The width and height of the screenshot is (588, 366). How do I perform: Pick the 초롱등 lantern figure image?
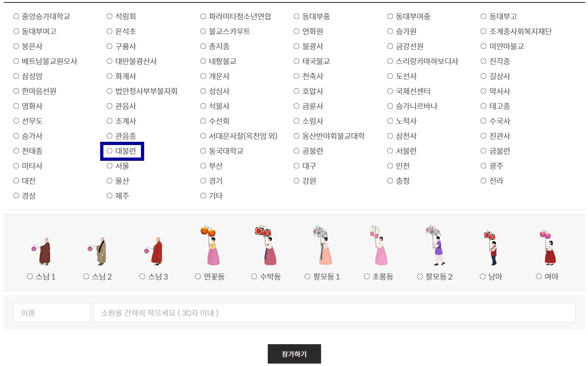click(x=378, y=246)
